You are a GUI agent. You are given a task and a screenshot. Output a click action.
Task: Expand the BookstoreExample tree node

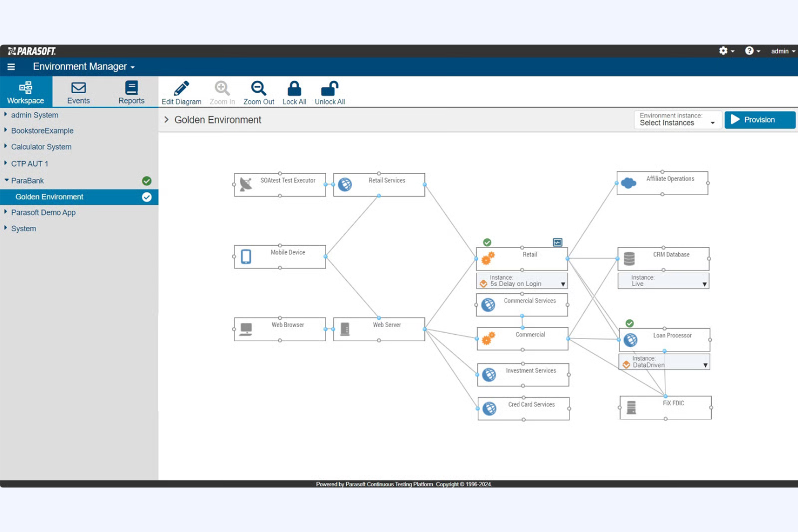6,130
